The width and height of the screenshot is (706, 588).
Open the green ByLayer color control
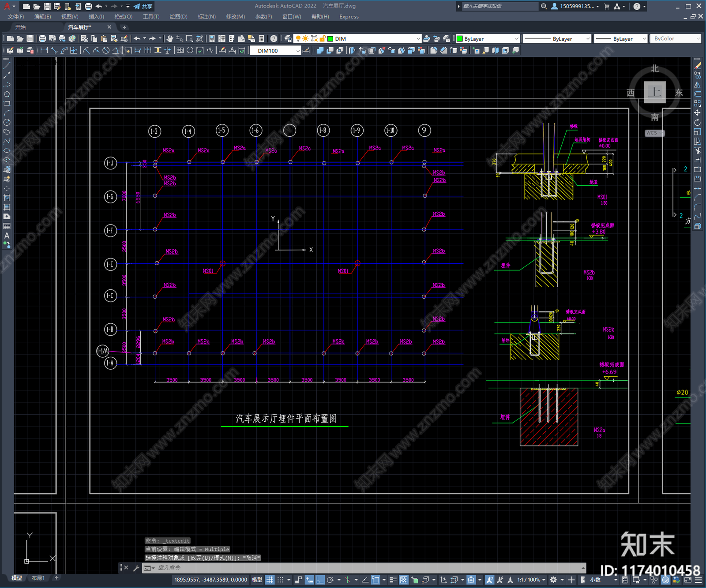[x=487, y=39]
